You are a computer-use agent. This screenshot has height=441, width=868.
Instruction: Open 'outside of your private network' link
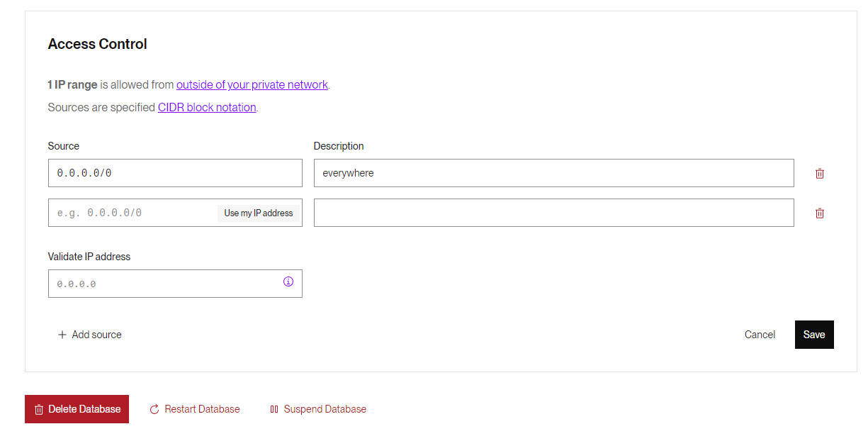pos(252,84)
